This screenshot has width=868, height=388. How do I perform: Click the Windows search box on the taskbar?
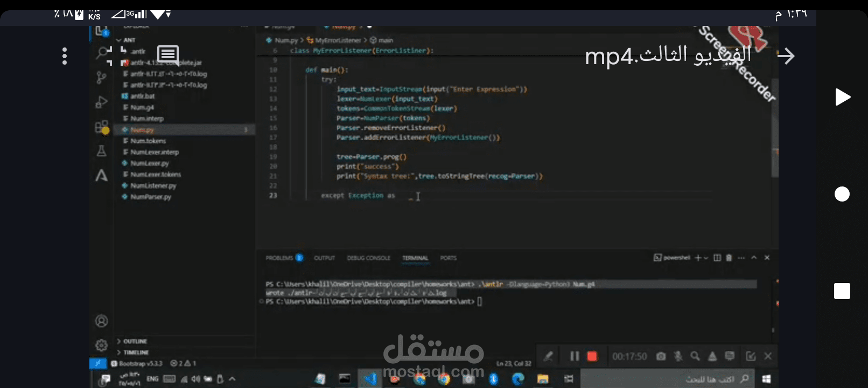point(668,379)
